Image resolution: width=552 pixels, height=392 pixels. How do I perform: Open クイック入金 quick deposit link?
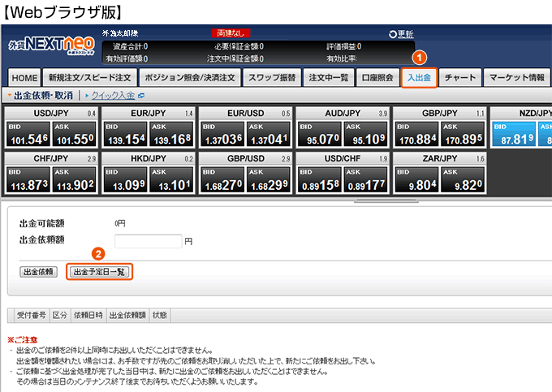[117, 95]
